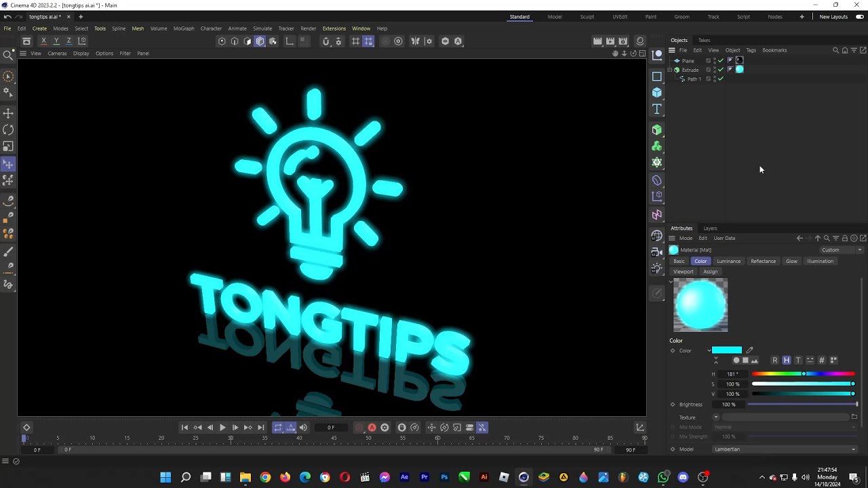Click the cyan material tag on Extrude
This screenshot has width=868, height=488.
[x=739, y=69]
